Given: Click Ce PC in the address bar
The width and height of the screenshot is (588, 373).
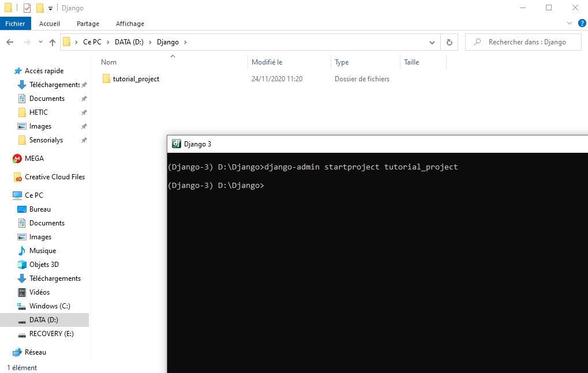Looking at the screenshot, I should pyautogui.click(x=92, y=42).
